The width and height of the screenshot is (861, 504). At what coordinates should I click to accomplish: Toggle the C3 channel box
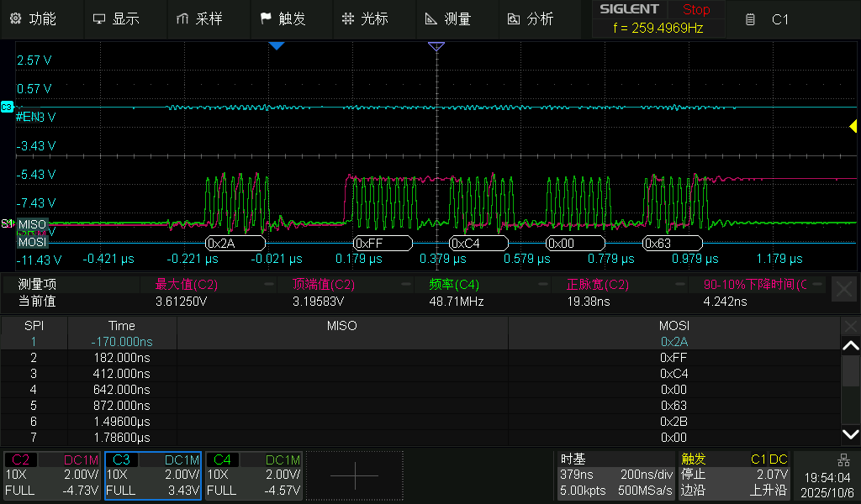(153, 475)
